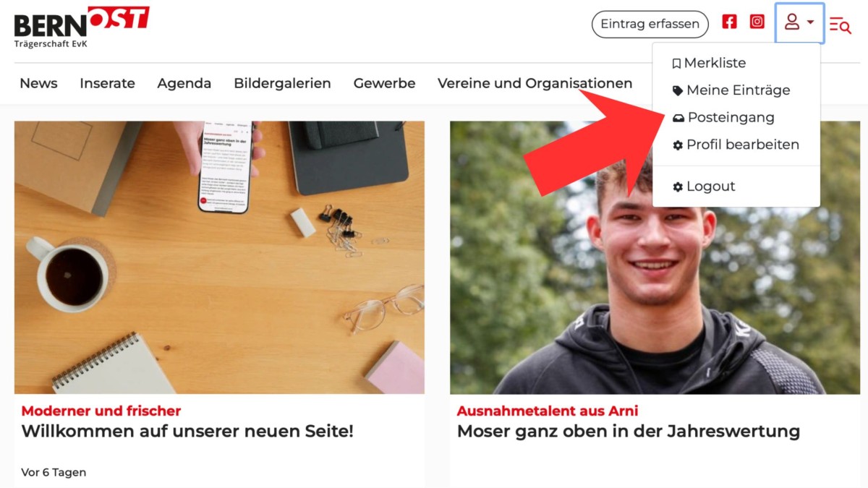
Task: Open the Facebook page icon
Action: pos(729,22)
